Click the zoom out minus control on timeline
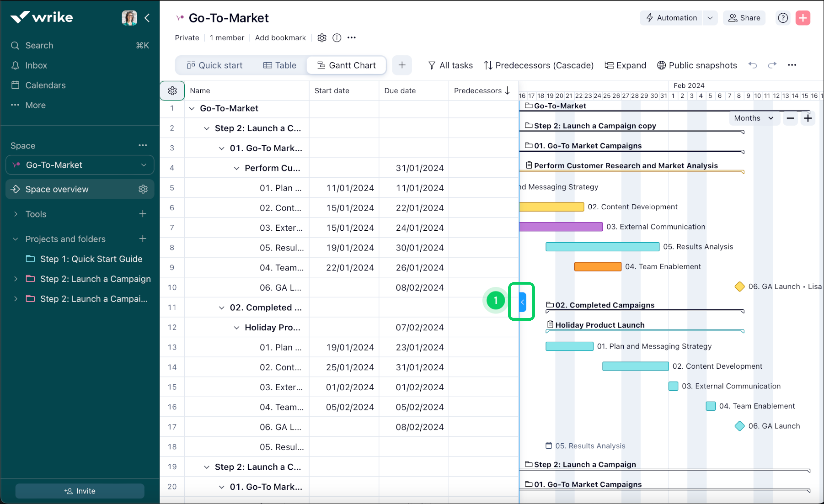The image size is (824, 504). (790, 118)
